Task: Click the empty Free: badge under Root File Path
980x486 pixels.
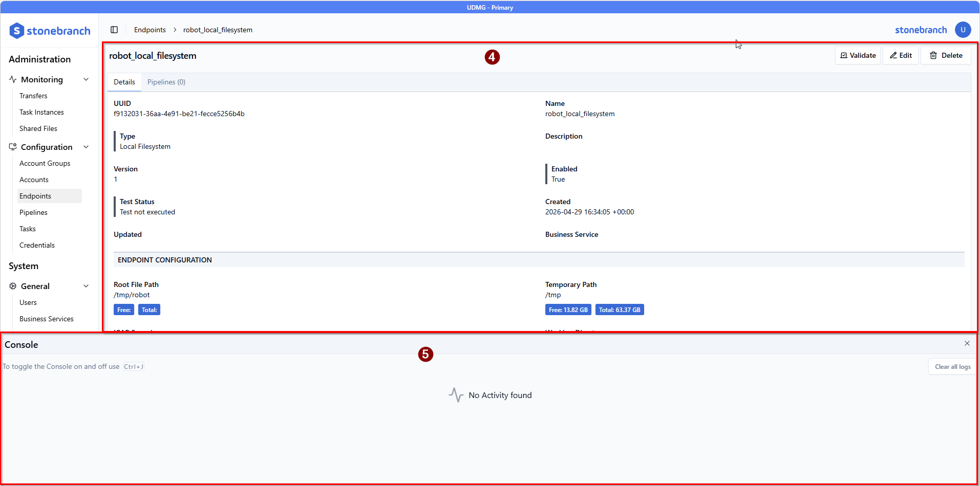Action: coord(124,310)
